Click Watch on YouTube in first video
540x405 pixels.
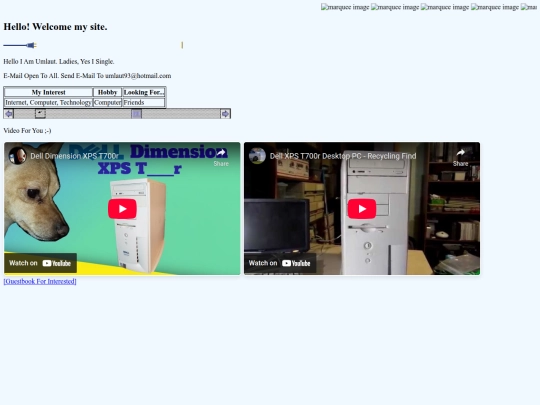pyautogui.click(x=40, y=263)
